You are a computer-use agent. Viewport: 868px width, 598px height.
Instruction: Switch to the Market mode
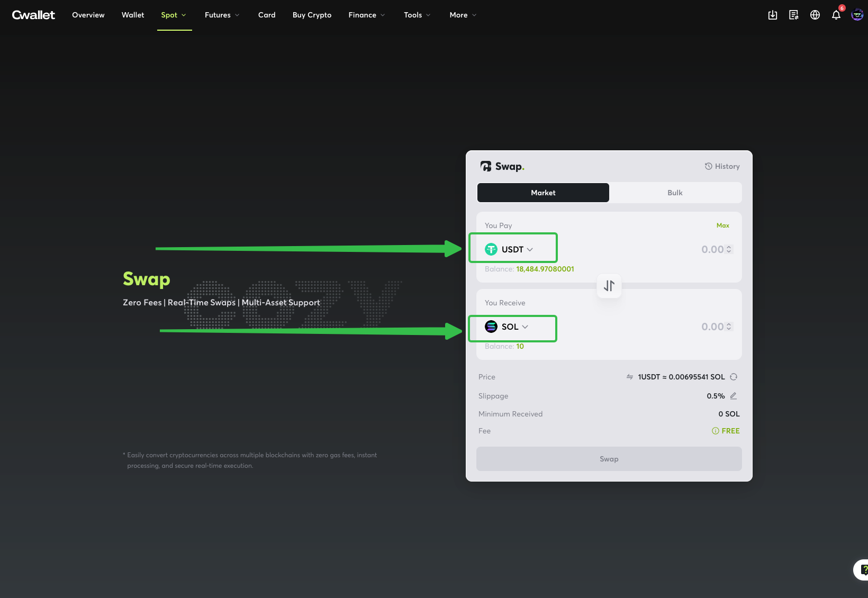pos(543,193)
